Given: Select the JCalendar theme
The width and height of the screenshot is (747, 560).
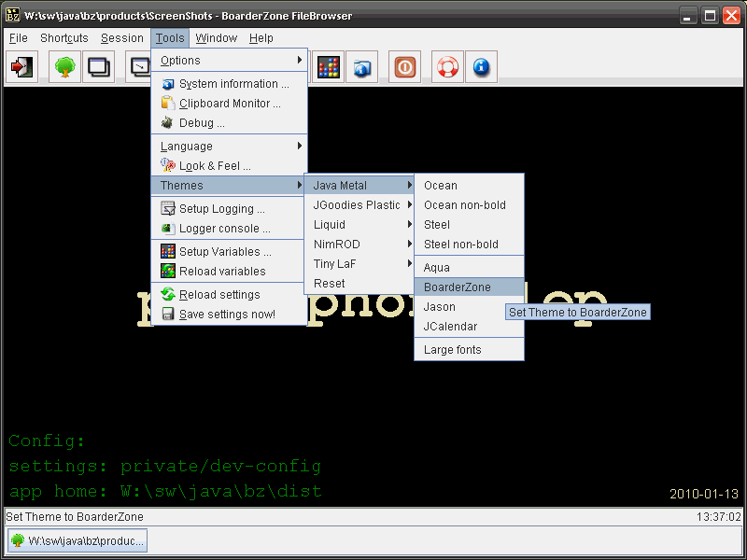Looking at the screenshot, I should [x=470, y=326].
